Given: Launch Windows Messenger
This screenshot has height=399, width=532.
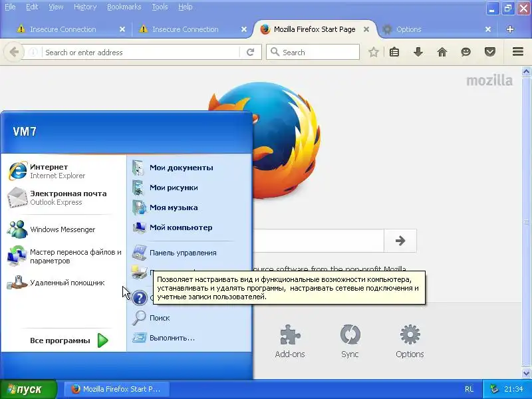Looking at the screenshot, I should [x=65, y=229].
